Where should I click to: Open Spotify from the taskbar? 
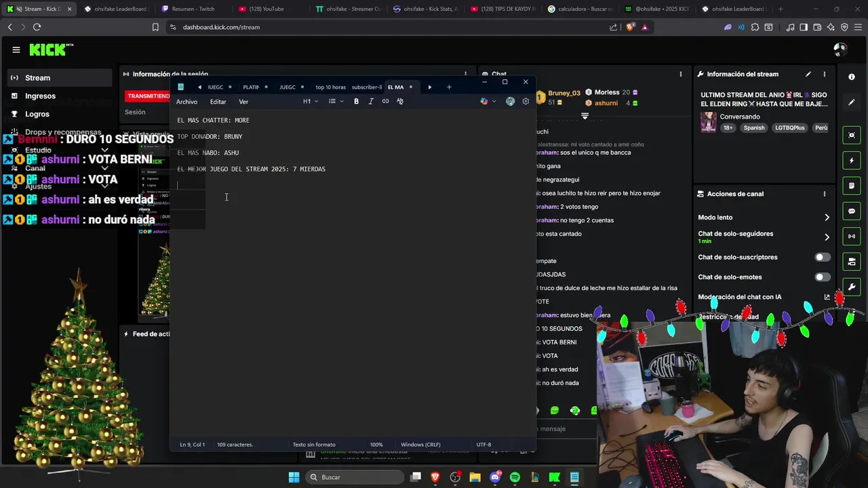click(x=515, y=477)
